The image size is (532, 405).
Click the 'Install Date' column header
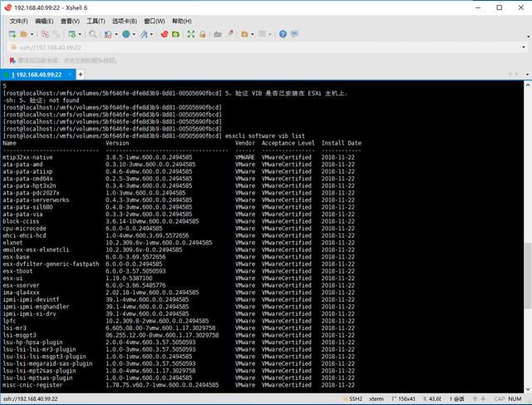[x=342, y=143]
